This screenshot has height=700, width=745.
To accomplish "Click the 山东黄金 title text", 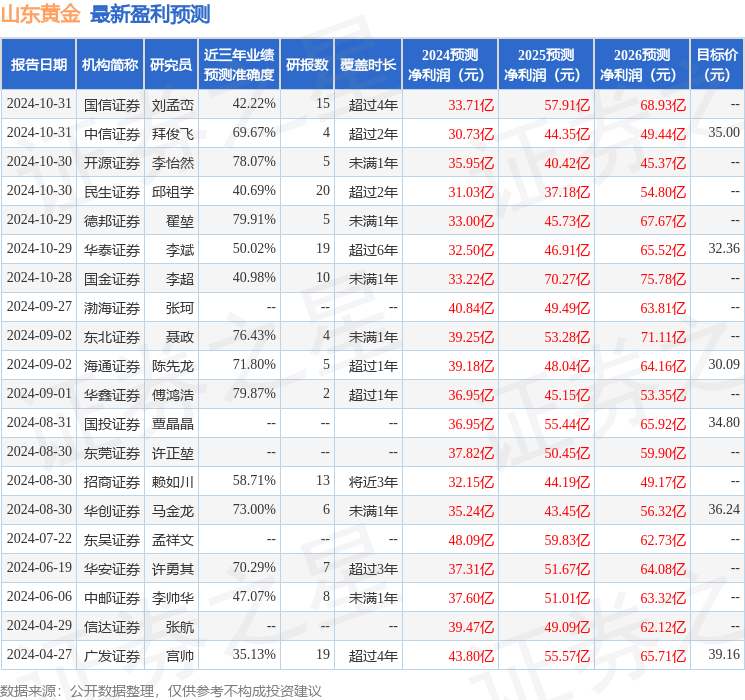I will click(41, 14).
